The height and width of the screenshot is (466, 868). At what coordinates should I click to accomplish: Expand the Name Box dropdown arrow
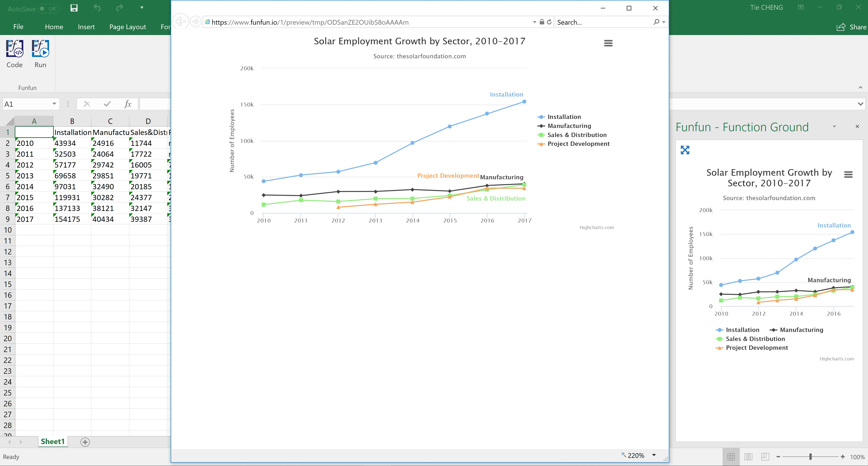54,104
